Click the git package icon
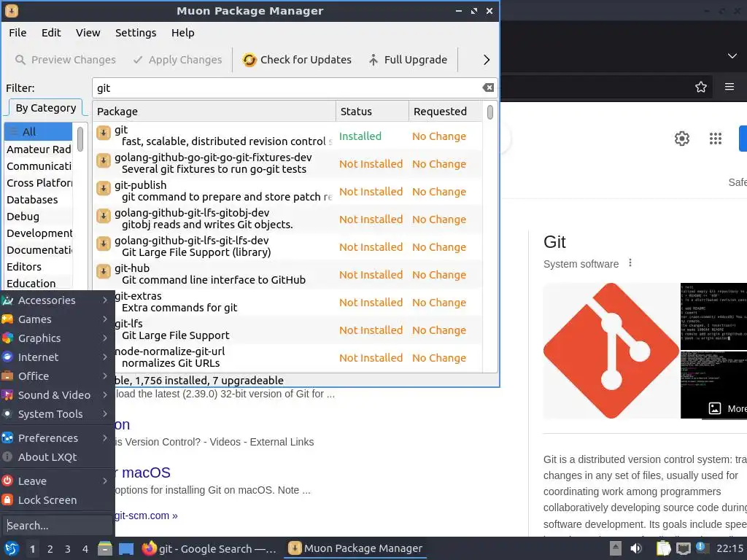 point(104,133)
